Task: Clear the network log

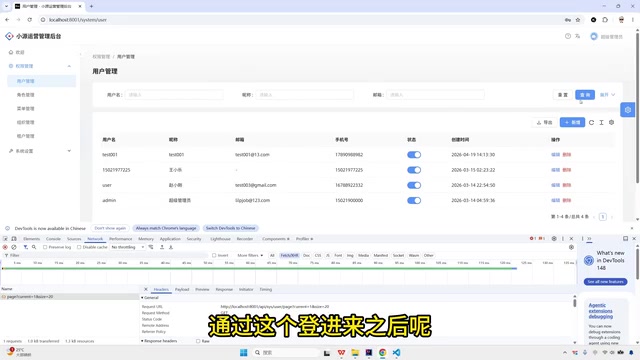Action: point(14,247)
